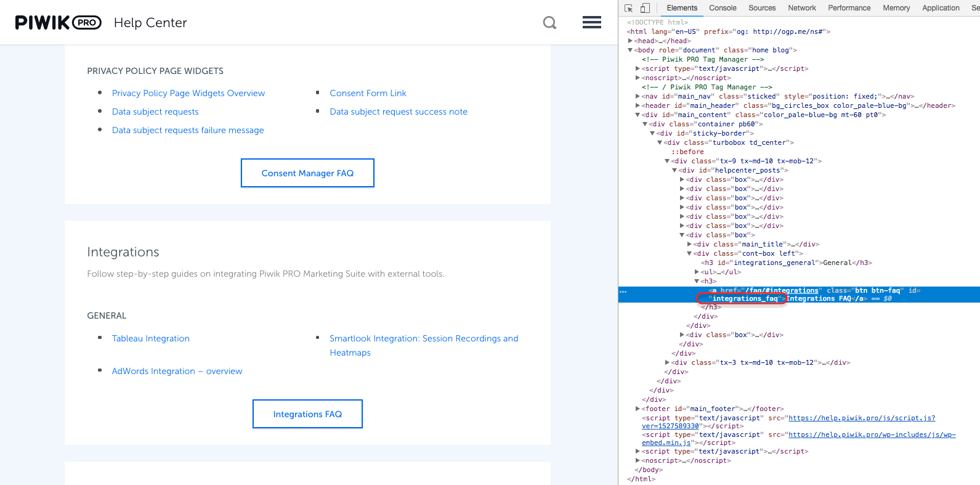
Task: Open the Application tab
Action: (x=941, y=8)
